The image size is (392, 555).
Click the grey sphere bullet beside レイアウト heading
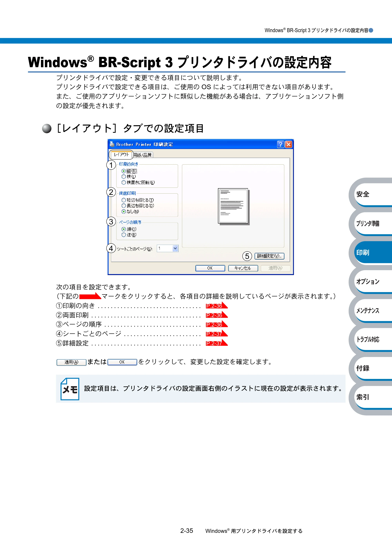pos(47,128)
